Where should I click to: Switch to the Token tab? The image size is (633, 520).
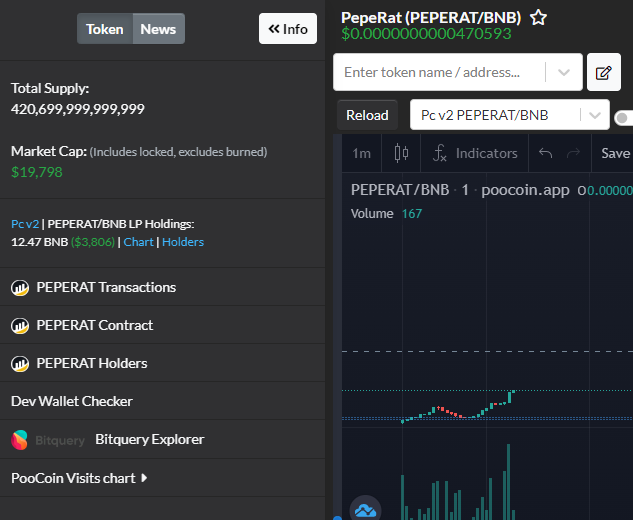pyautogui.click(x=105, y=29)
